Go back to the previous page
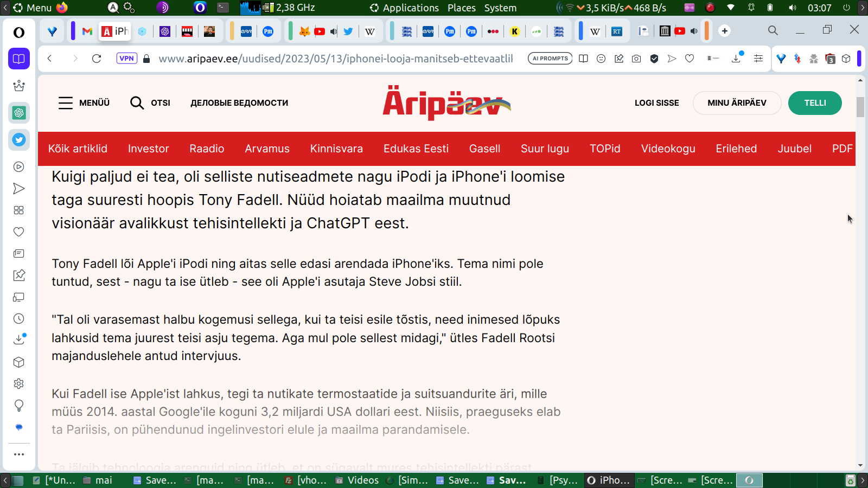 pyautogui.click(x=49, y=59)
